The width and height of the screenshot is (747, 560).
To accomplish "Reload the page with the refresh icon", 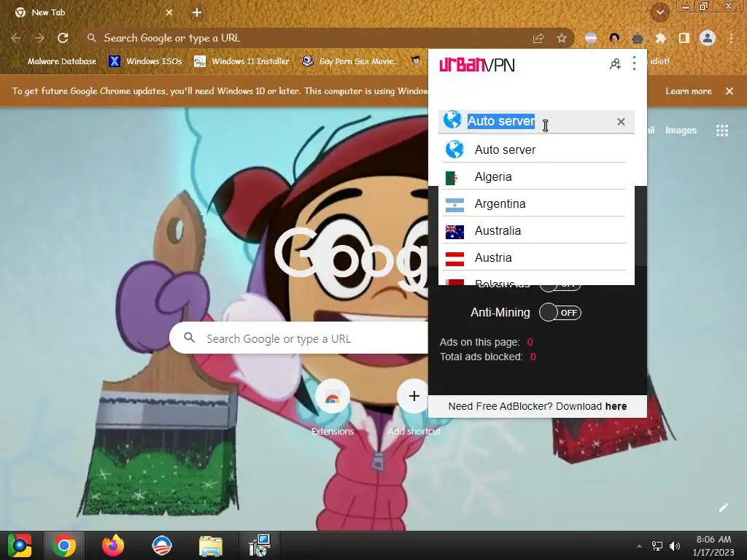I will [63, 38].
